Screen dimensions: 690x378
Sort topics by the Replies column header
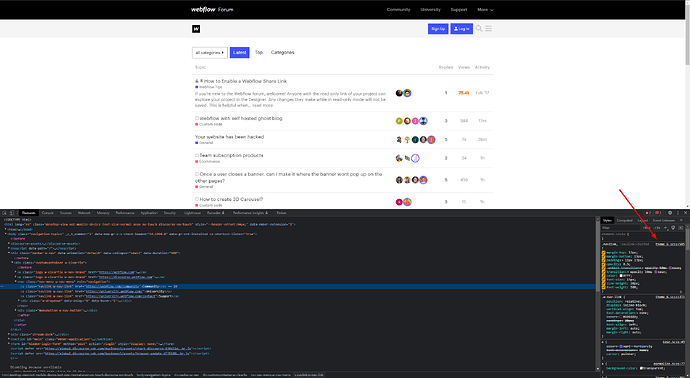[446, 67]
